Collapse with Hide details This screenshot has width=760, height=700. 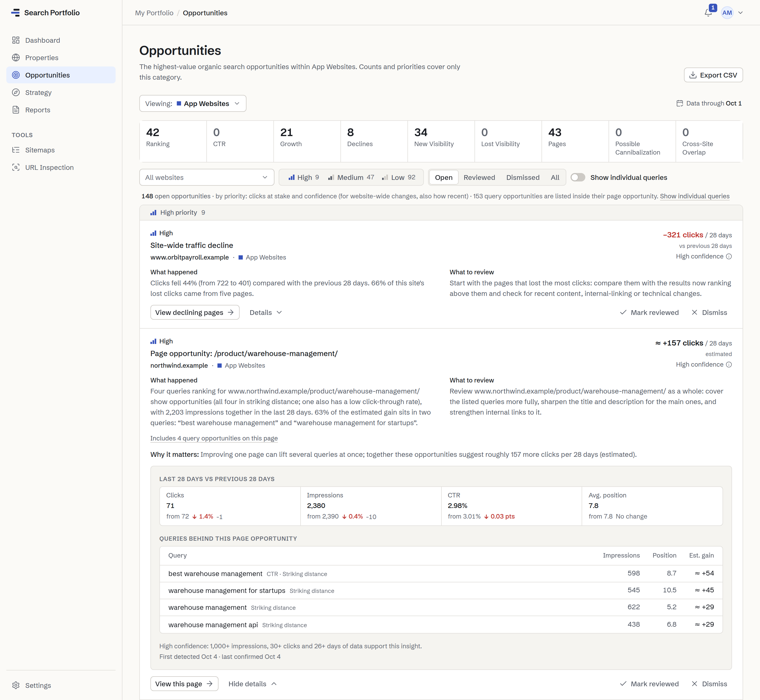[x=253, y=684]
